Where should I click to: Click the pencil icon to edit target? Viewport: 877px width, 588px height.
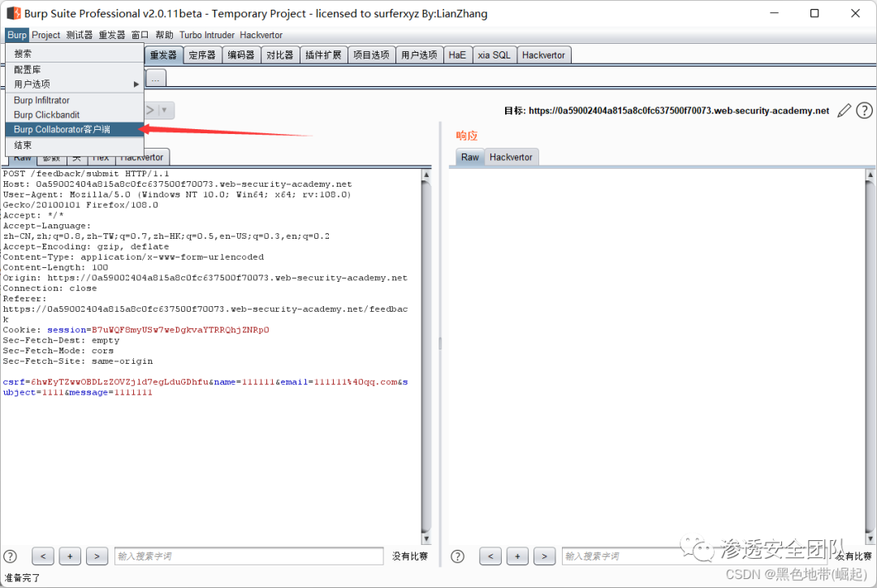pyautogui.click(x=844, y=110)
